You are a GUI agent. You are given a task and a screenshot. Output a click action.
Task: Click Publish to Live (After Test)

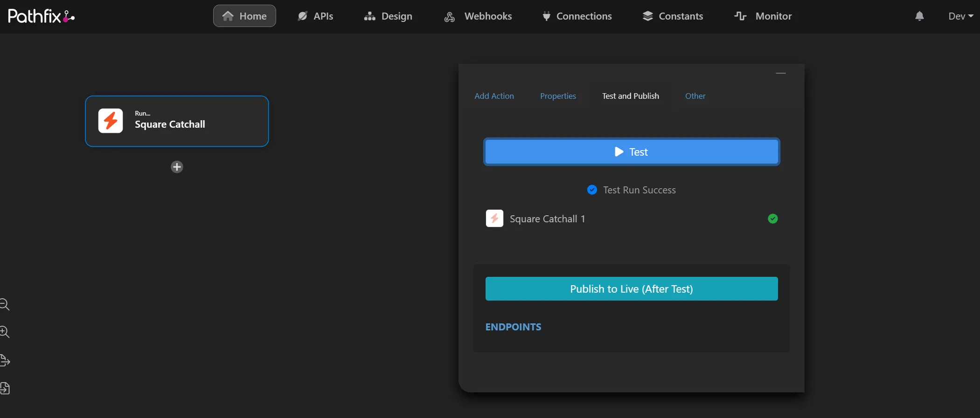tap(632, 289)
